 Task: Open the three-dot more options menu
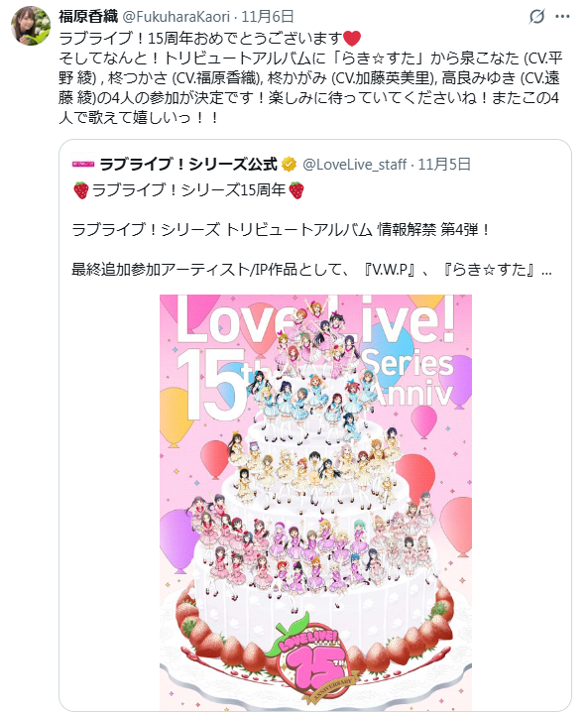(x=562, y=17)
